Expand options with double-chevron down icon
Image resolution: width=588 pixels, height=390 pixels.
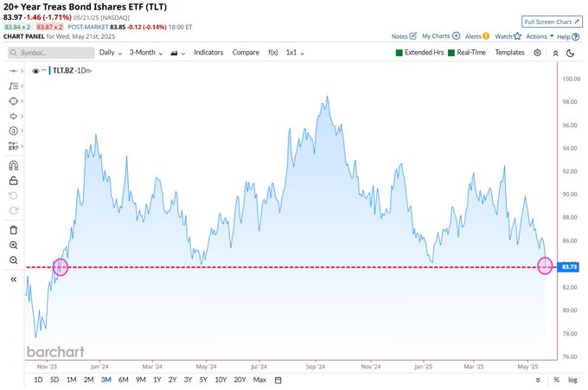point(538,380)
